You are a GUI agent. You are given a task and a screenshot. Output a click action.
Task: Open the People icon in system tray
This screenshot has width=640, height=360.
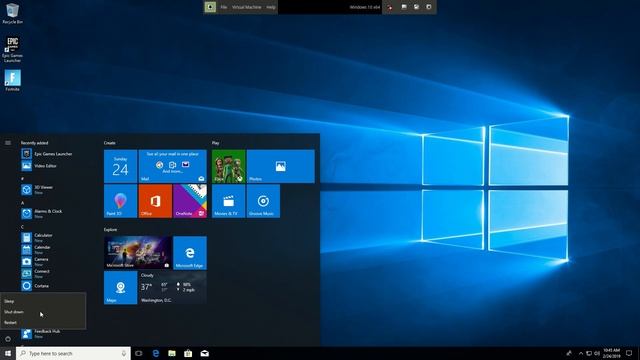pos(569,353)
